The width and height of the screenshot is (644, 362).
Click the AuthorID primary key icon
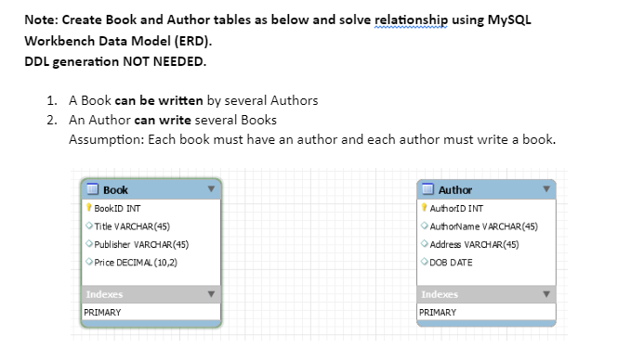pos(425,208)
